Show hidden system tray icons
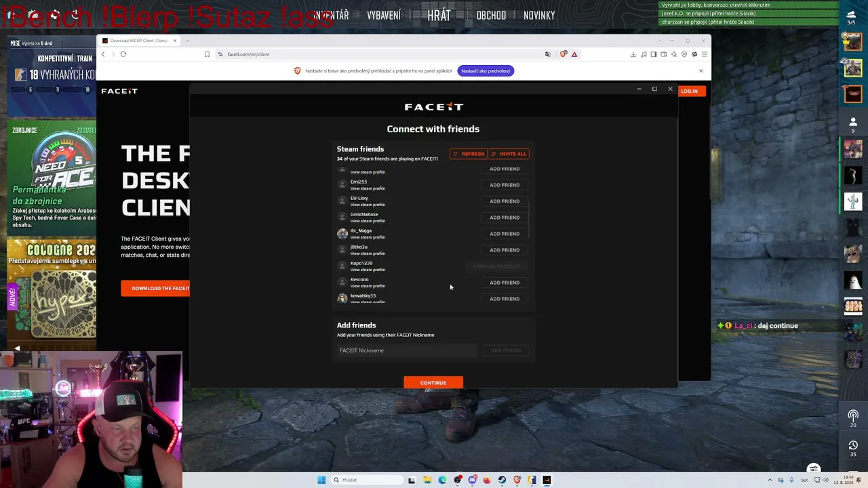Screen dimensions: 868x488 (x=770, y=480)
